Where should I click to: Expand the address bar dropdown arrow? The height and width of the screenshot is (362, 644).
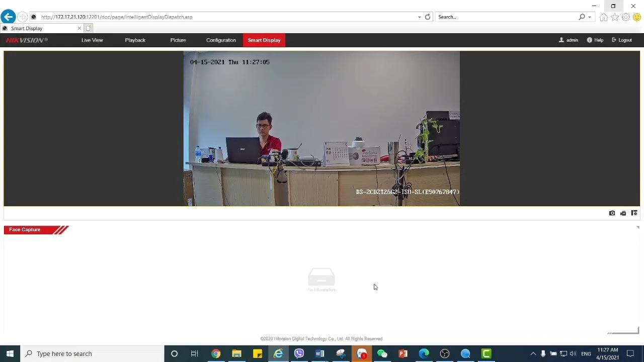[x=419, y=17]
